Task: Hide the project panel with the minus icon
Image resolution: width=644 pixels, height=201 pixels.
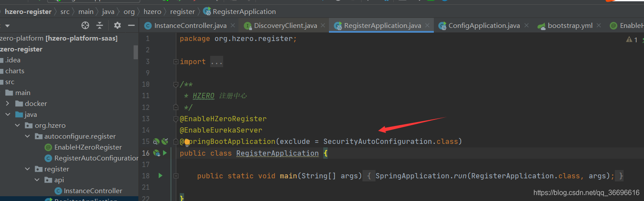Action: coord(131,25)
